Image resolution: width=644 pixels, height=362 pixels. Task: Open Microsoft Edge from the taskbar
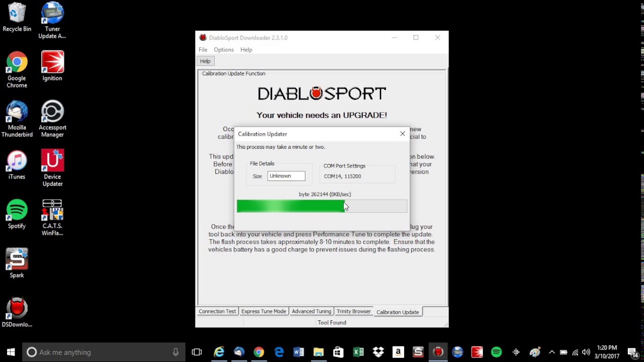point(279,352)
